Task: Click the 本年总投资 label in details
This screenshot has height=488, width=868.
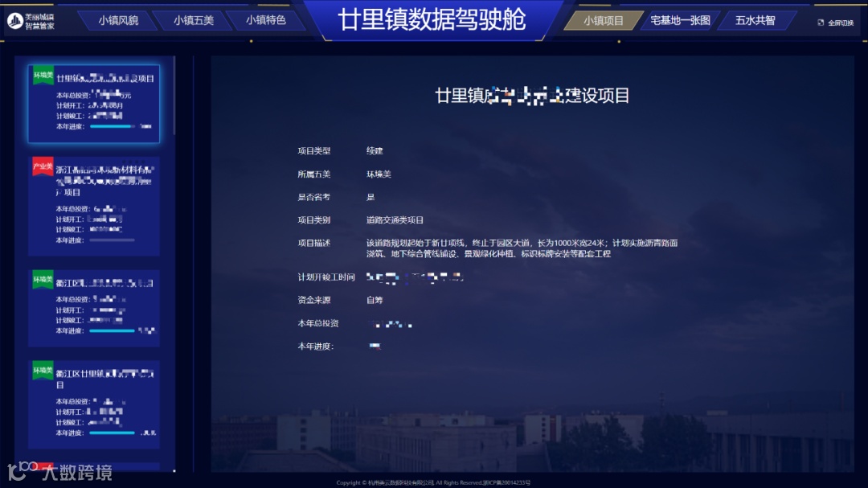Action: point(318,323)
